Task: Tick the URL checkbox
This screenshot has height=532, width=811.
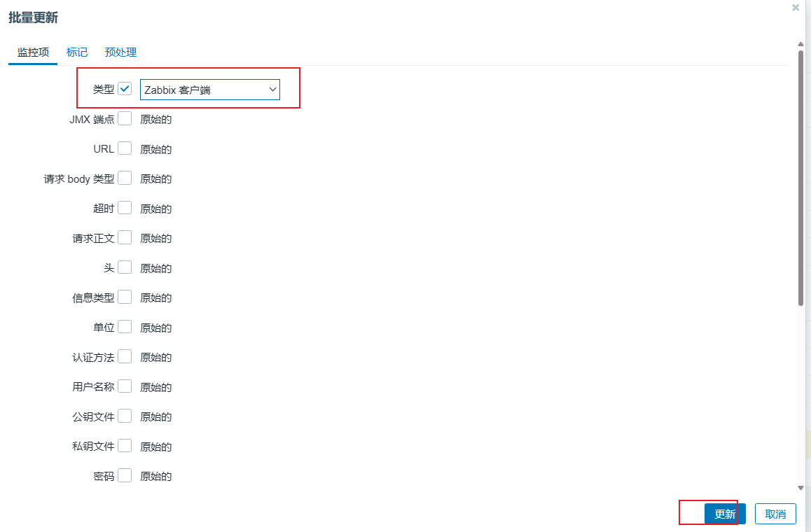Action: [125, 148]
